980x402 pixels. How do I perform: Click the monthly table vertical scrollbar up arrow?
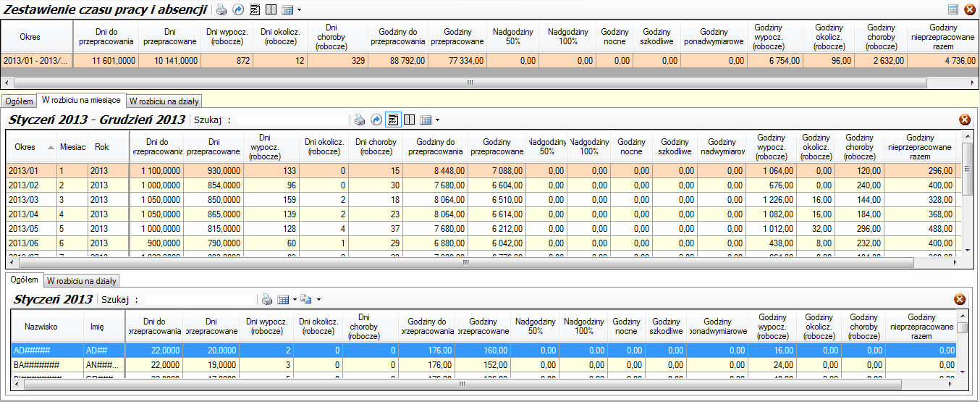pyautogui.click(x=967, y=137)
